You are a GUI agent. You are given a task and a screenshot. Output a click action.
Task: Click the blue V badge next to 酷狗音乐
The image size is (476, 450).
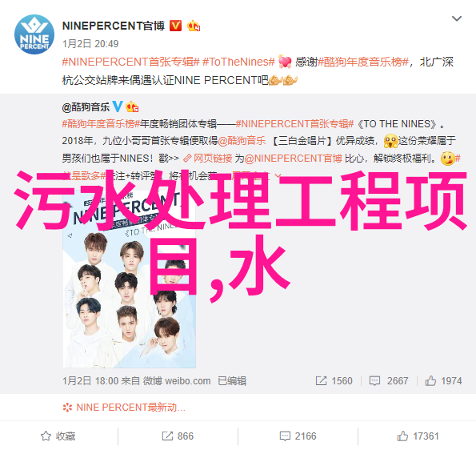[118, 106]
